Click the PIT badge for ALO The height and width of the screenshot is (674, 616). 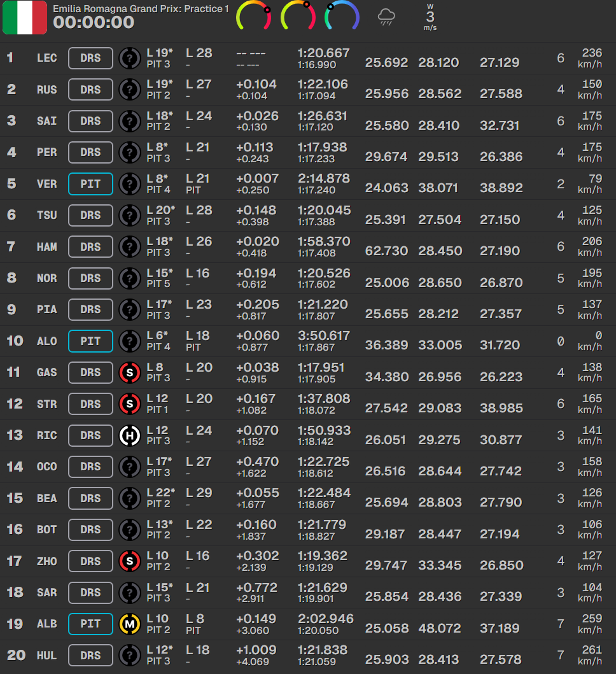91,341
